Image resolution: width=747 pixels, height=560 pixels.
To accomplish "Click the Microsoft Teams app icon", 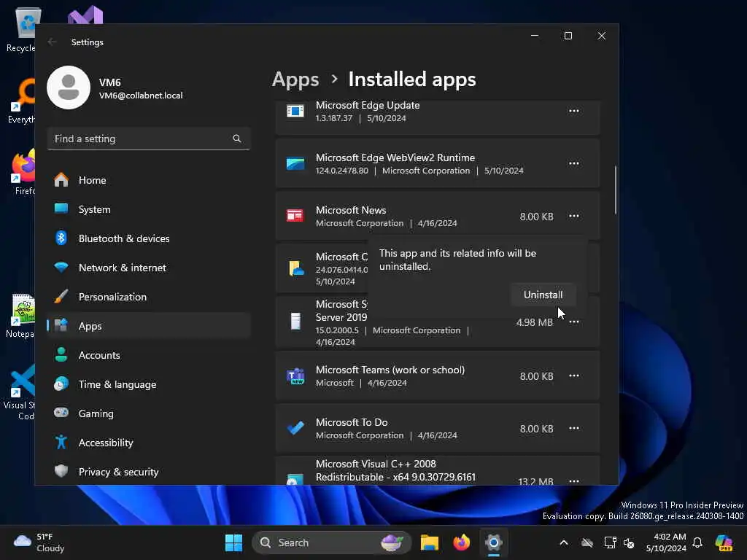I will click(295, 376).
